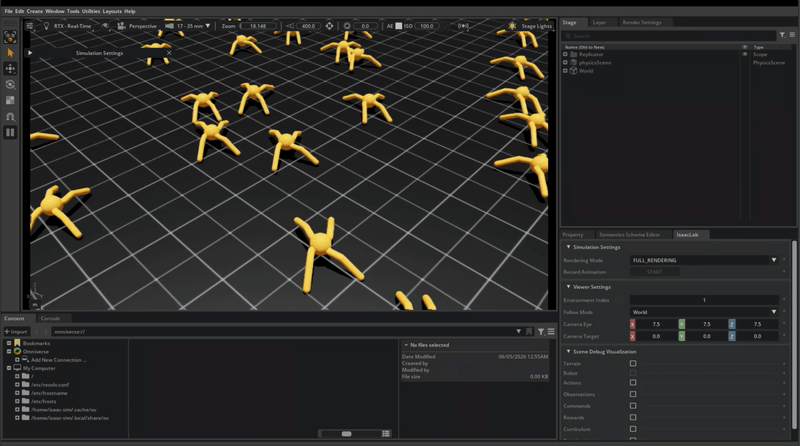
Task: Open the Rendering Mode FULL_RENDERING dropdown
Action: pos(704,260)
